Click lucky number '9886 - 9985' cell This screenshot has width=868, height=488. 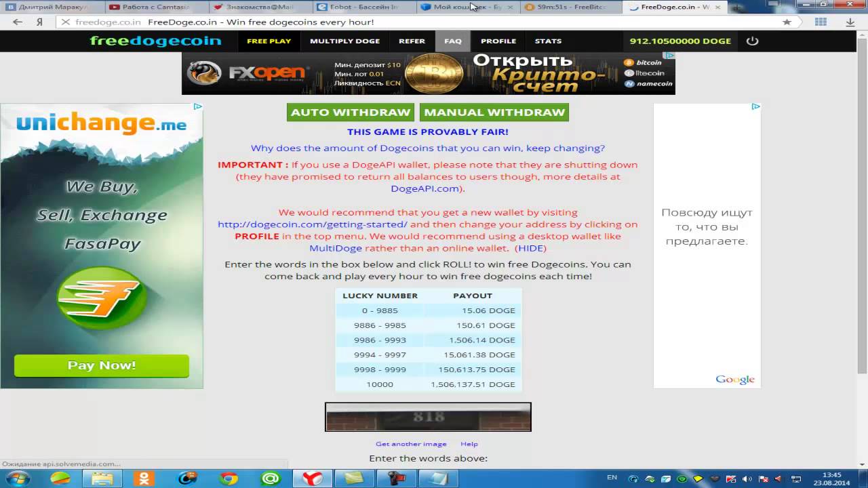click(380, 325)
